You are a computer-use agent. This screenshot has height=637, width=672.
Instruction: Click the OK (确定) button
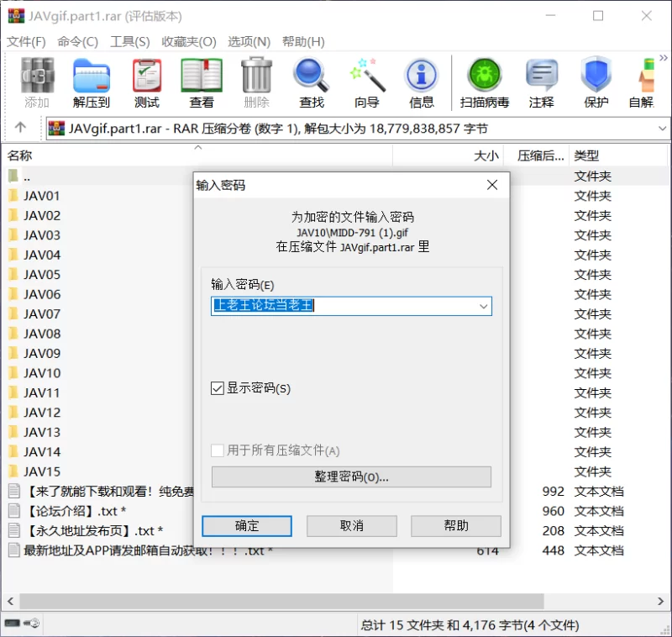pos(247,526)
